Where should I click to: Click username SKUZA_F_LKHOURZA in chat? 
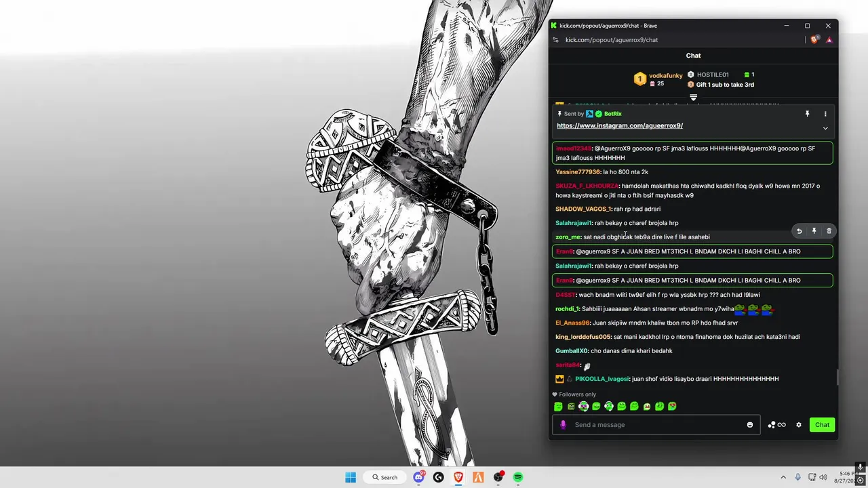click(587, 186)
